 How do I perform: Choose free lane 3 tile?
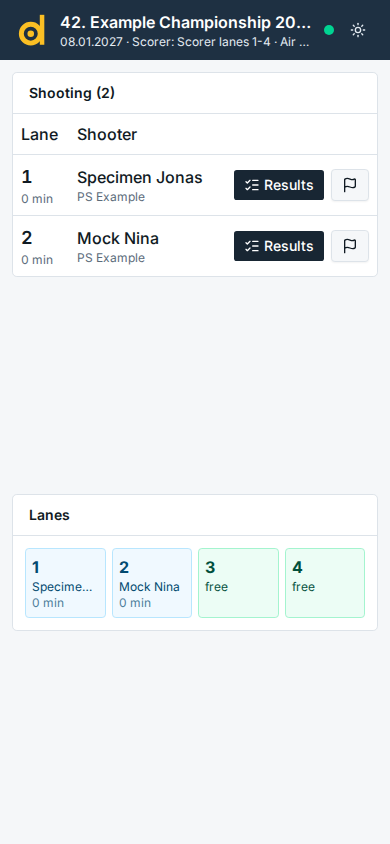pos(238,583)
